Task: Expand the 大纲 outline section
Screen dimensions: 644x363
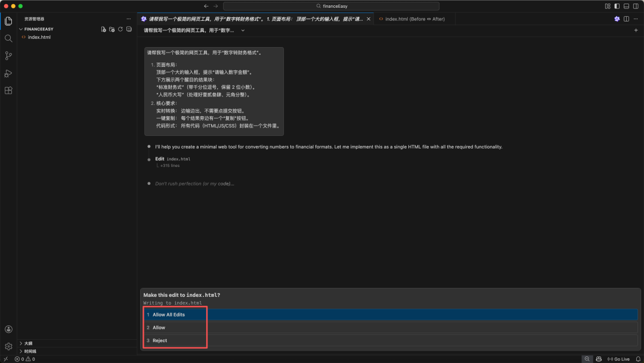Action: coord(28,343)
